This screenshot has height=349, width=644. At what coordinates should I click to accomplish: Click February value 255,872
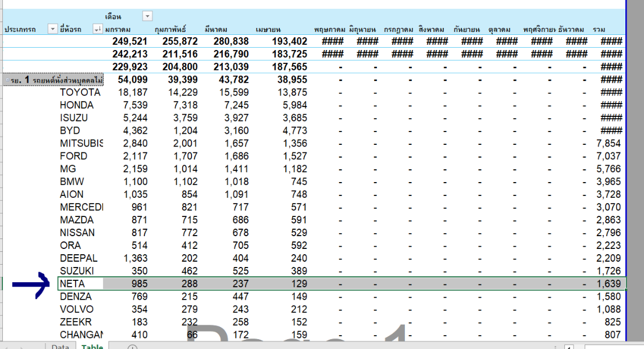180,41
